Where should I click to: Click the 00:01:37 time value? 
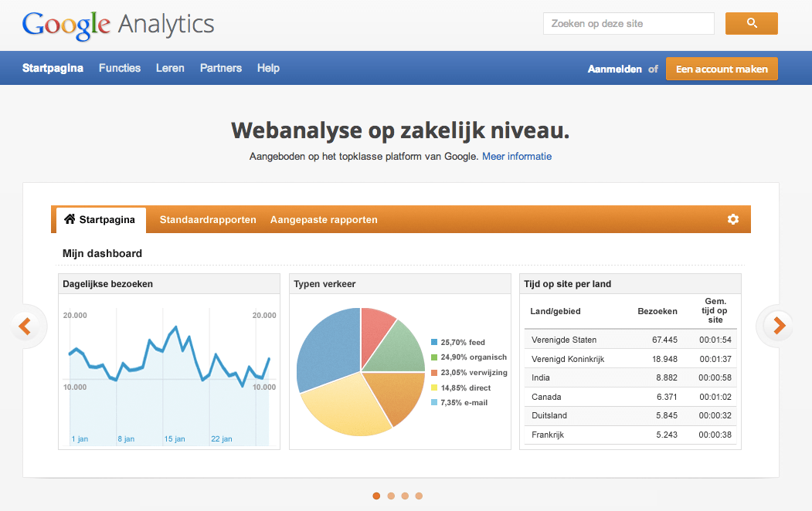(x=715, y=359)
